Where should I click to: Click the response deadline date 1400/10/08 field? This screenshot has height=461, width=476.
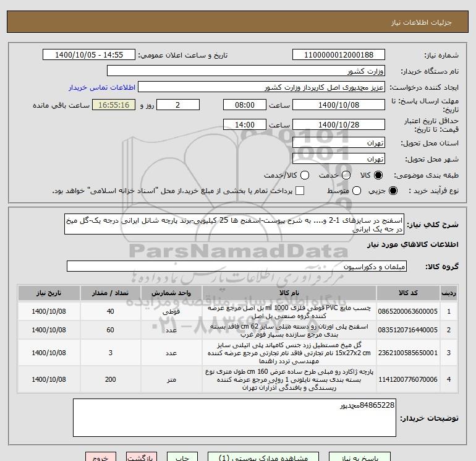click(339, 105)
